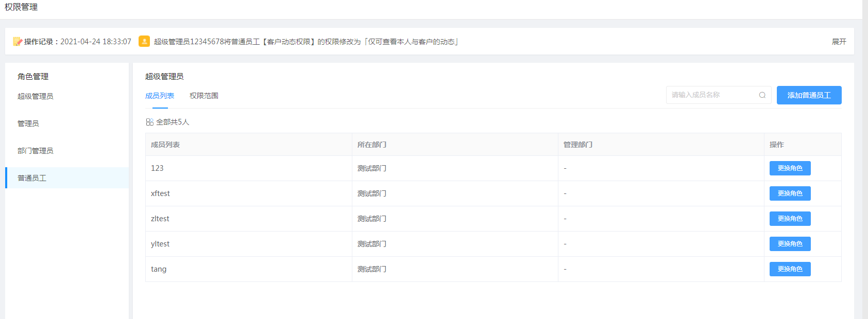This screenshot has height=319, width=868.
Task: Open 管理员 role in sidebar
Action: [x=28, y=123]
